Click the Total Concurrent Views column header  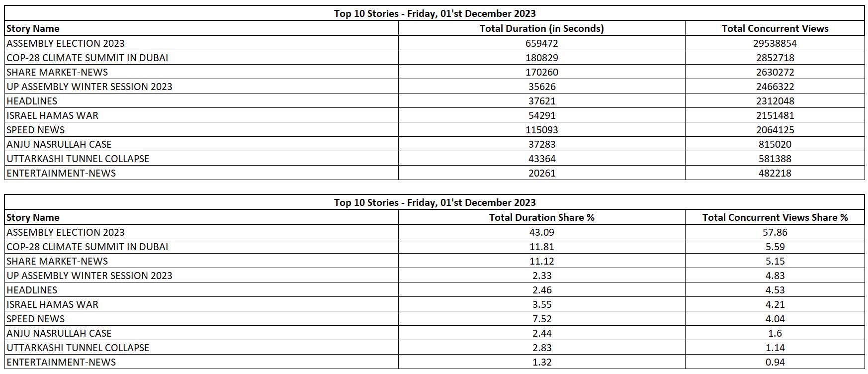pos(775,28)
